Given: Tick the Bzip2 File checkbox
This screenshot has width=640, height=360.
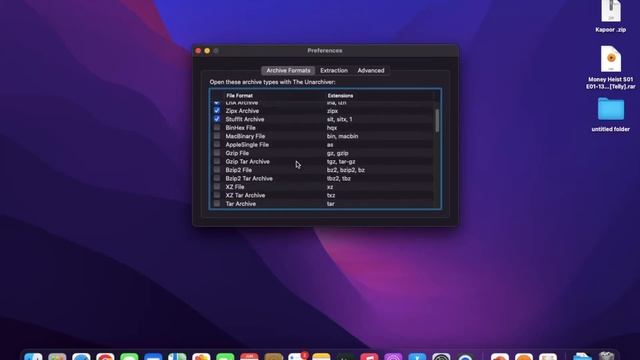Looking at the screenshot, I should [x=217, y=170].
